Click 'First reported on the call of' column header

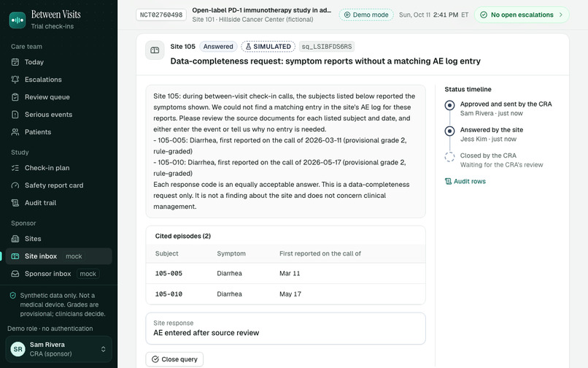320,253
